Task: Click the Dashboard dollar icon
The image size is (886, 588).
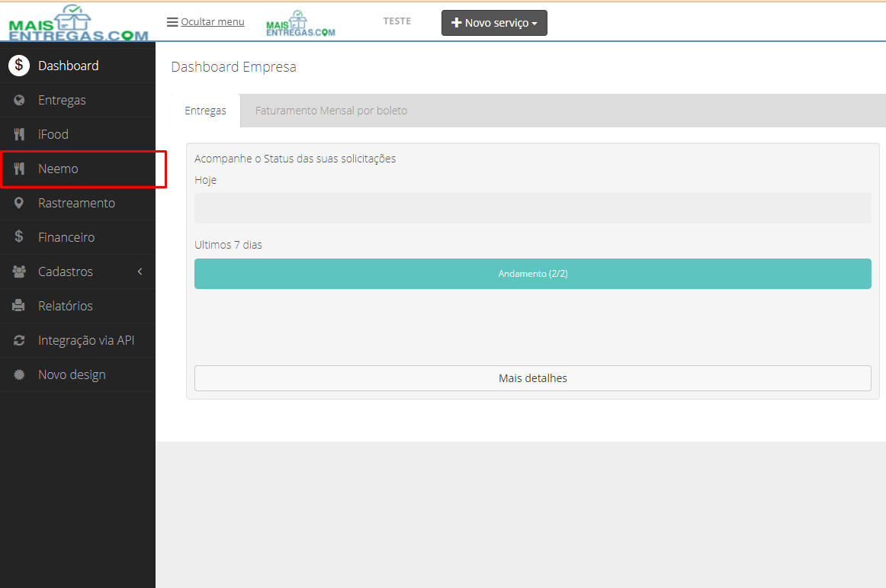Action: click(18, 66)
